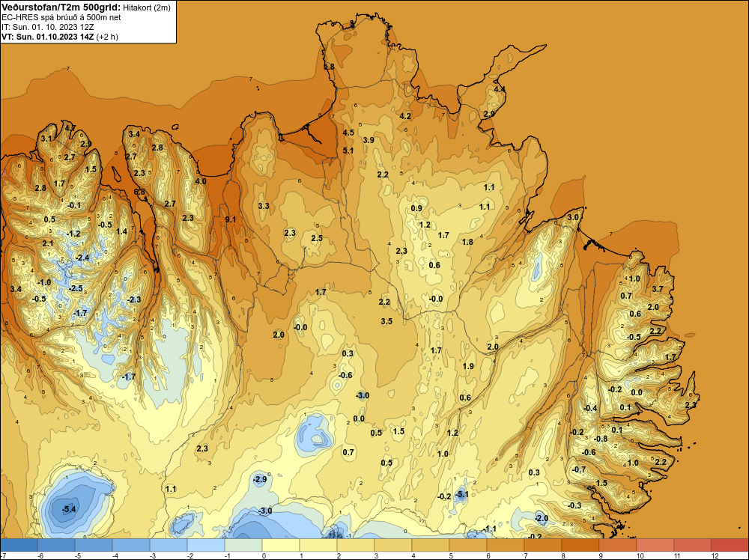Click the -5.4 value in the blue glacier area
Viewport: 749px width, 560px height.
[69, 509]
